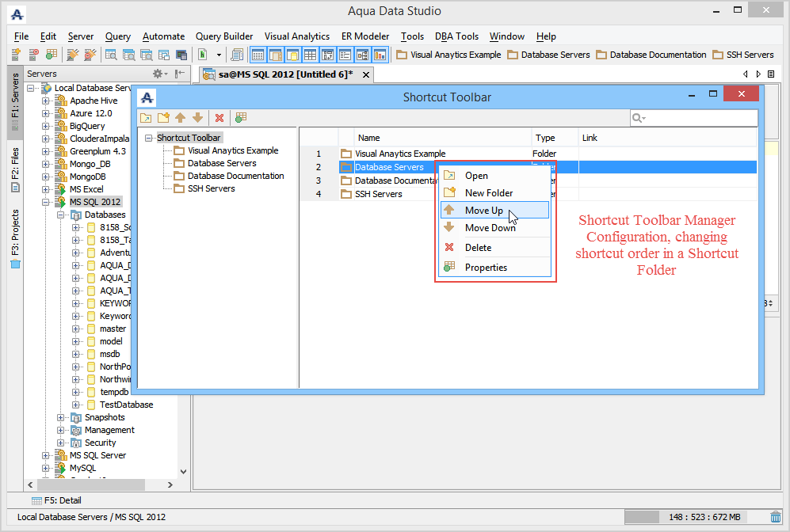Click the Visual Anaytics Example shortcut button

(448, 55)
